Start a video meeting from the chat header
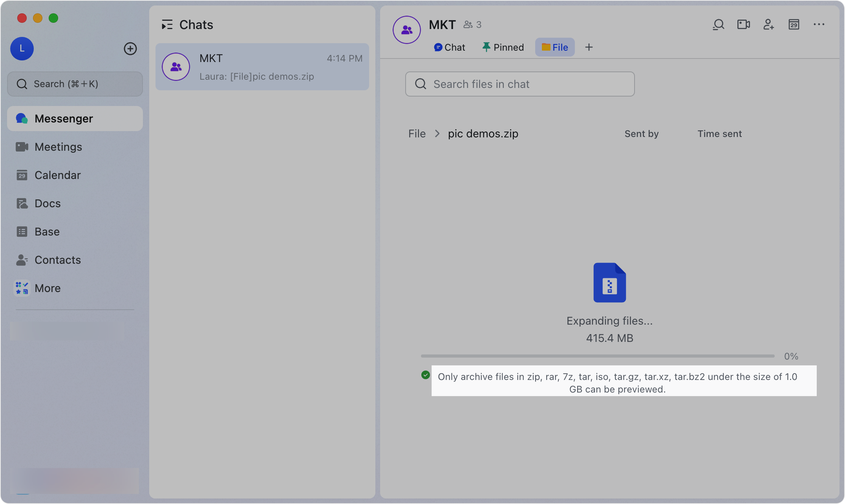 click(x=743, y=24)
